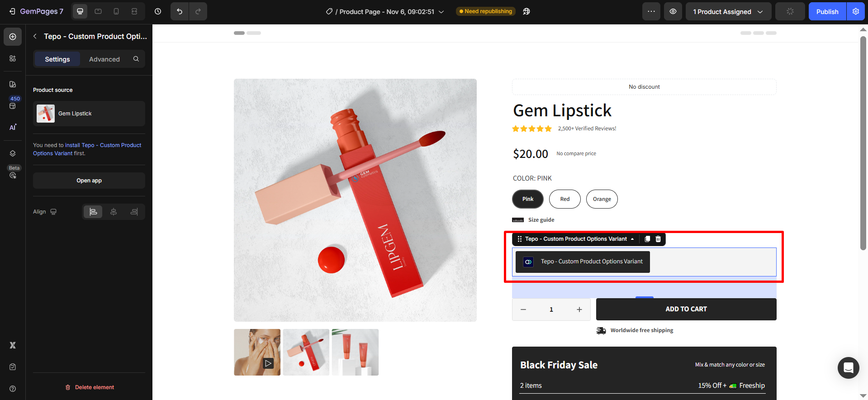The height and width of the screenshot is (400, 868).
Task: Switch to the Advanced tab
Action: point(104,59)
